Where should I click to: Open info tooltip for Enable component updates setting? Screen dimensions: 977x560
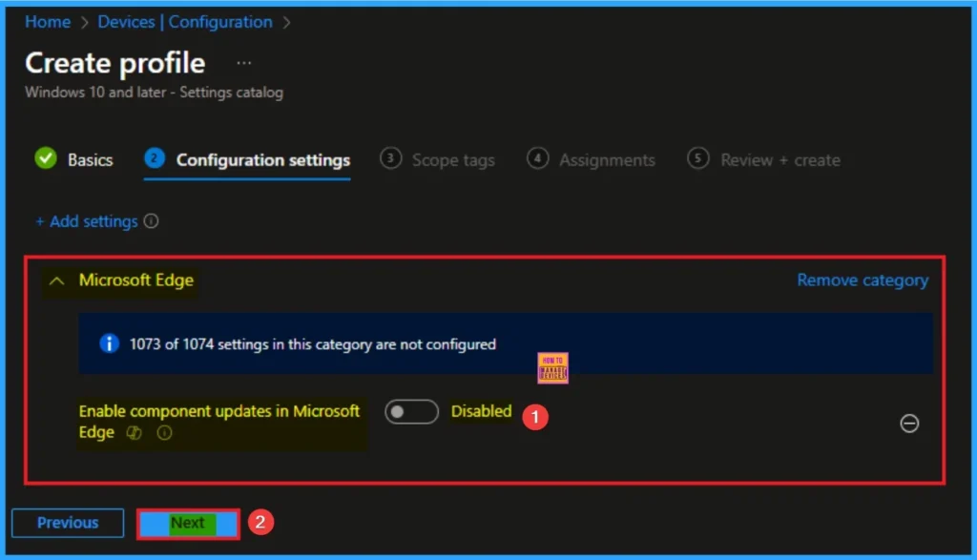(164, 433)
